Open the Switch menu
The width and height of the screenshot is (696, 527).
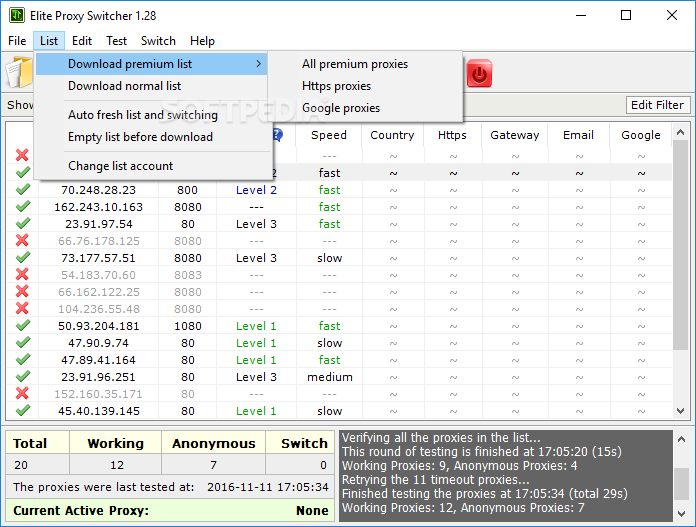pyautogui.click(x=158, y=41)
